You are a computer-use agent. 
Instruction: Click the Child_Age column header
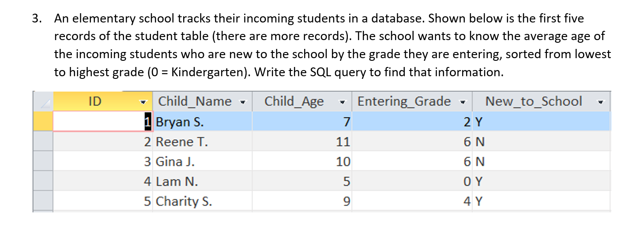(x=302, y=101)
